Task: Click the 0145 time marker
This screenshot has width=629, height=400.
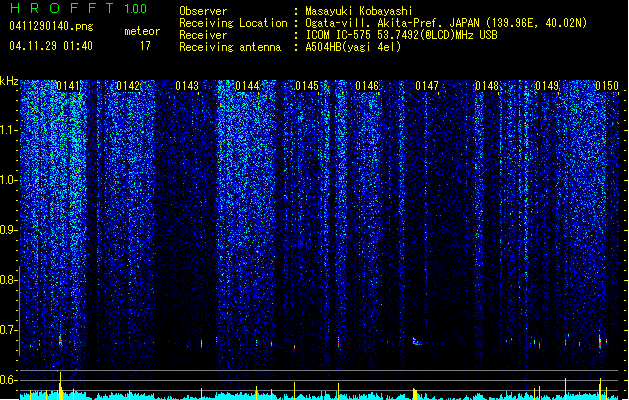Action: pos(307,86)
